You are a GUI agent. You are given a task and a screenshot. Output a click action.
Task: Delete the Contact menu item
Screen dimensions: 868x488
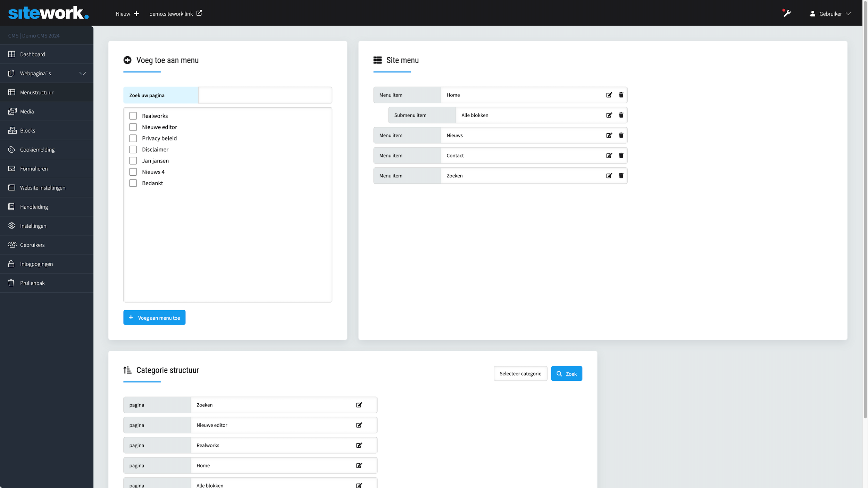click(621, 155)
